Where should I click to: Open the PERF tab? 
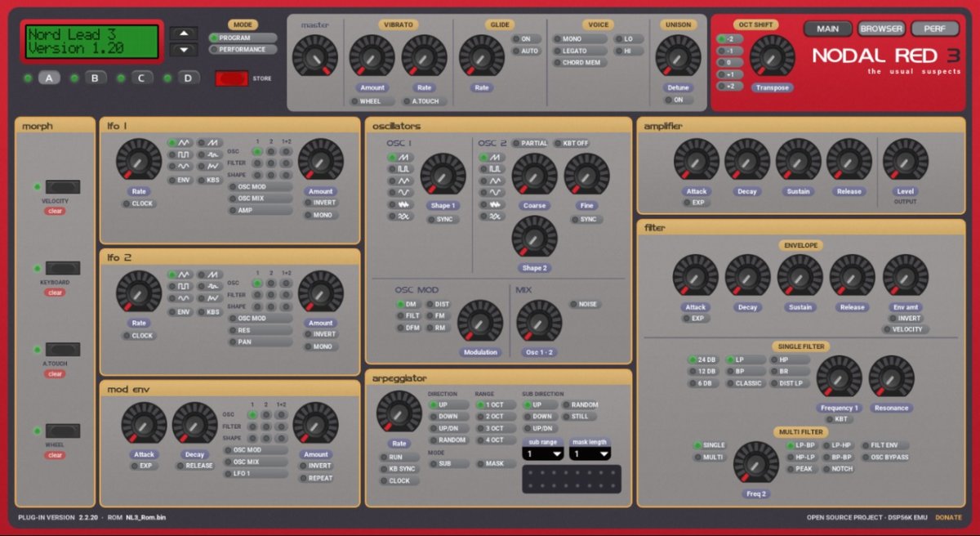coord(935,29)
